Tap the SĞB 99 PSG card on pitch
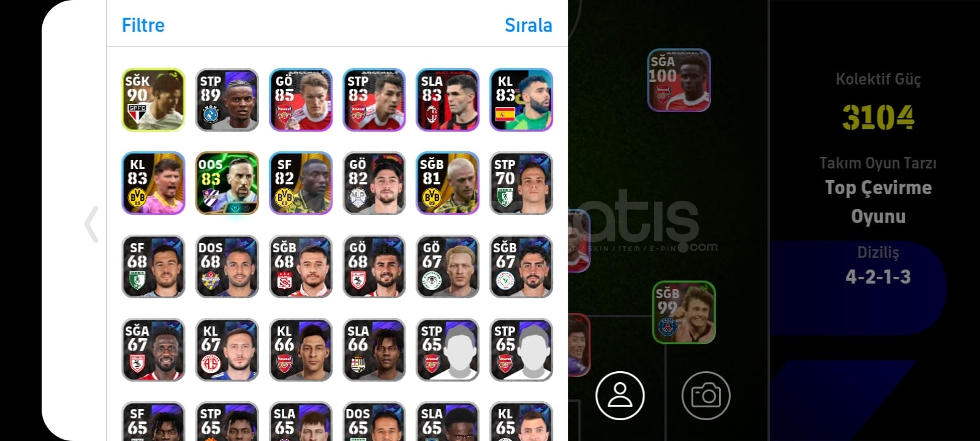 point(684,312)
